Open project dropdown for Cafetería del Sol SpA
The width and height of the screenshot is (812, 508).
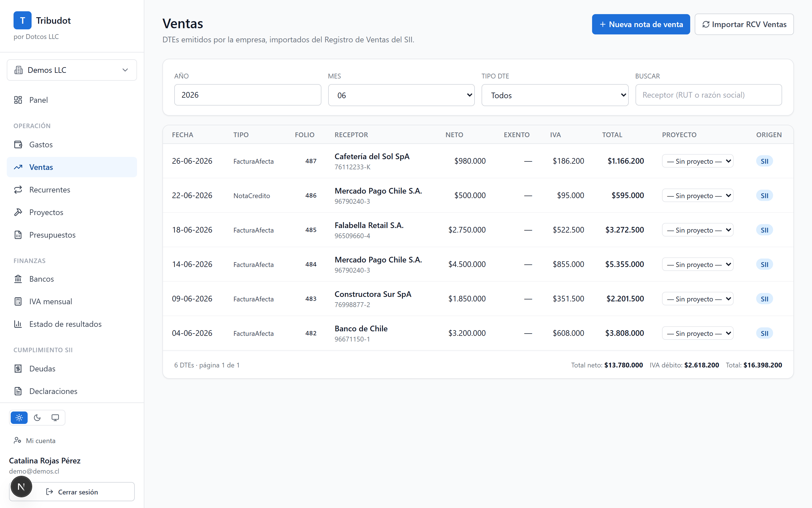698,161
